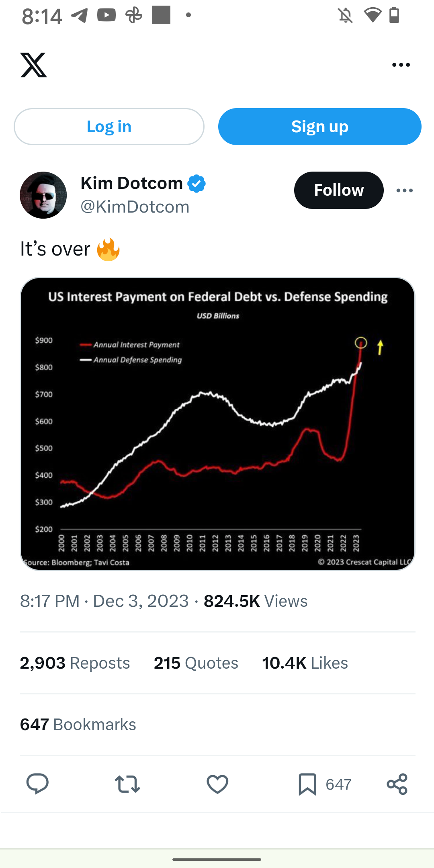Tap the X logo at top
Viewport: 434px width, 868px height.
point(34,65)
